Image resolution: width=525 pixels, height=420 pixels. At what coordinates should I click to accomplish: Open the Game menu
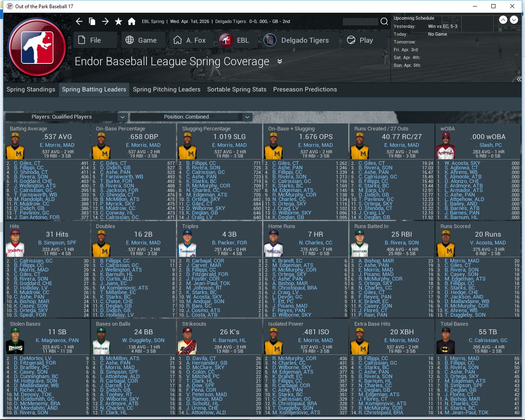click(x=143, y=40)
